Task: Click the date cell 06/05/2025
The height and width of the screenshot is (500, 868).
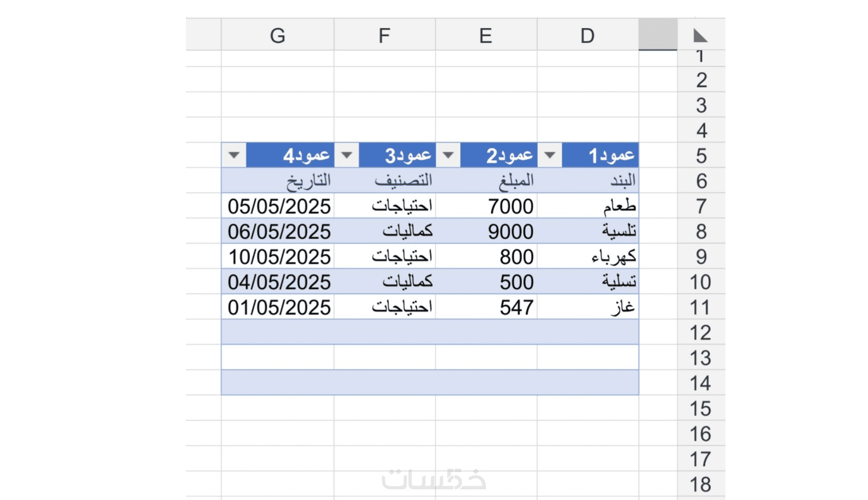Action: point(279,232)
